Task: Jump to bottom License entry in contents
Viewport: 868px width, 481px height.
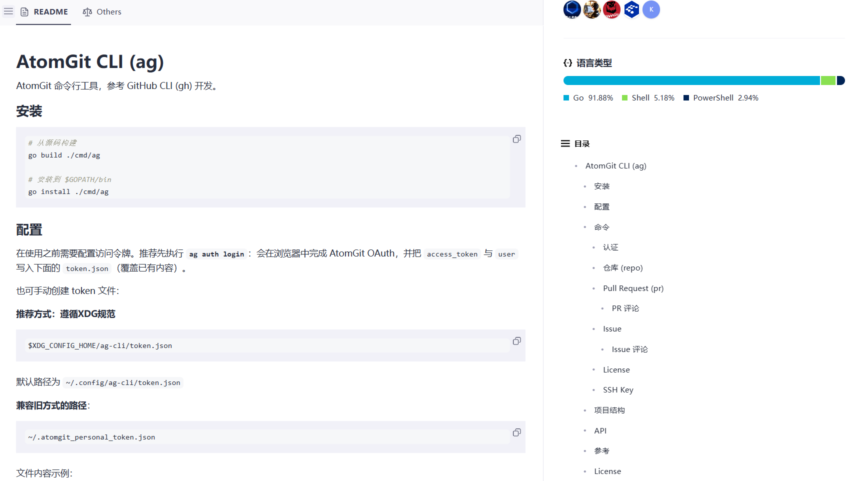Action: point(607,471)
